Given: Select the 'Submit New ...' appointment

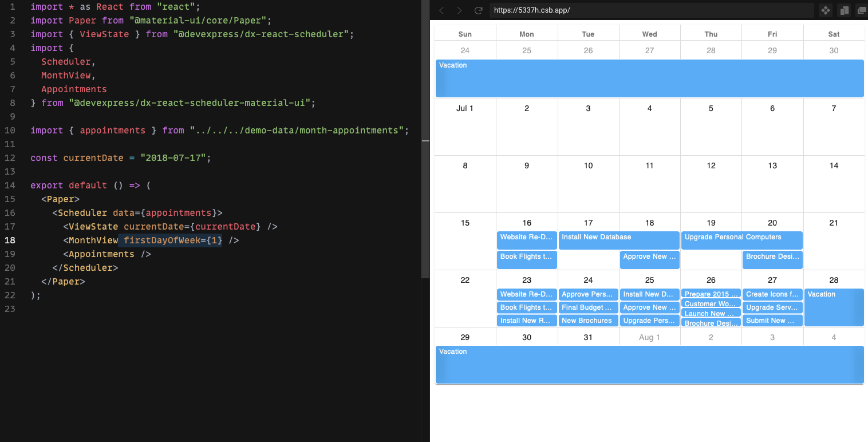Looking at the screenshot, I should 772,321.
